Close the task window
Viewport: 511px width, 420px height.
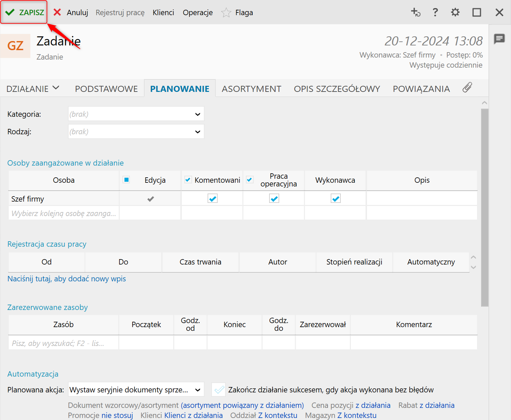[500, 12]
